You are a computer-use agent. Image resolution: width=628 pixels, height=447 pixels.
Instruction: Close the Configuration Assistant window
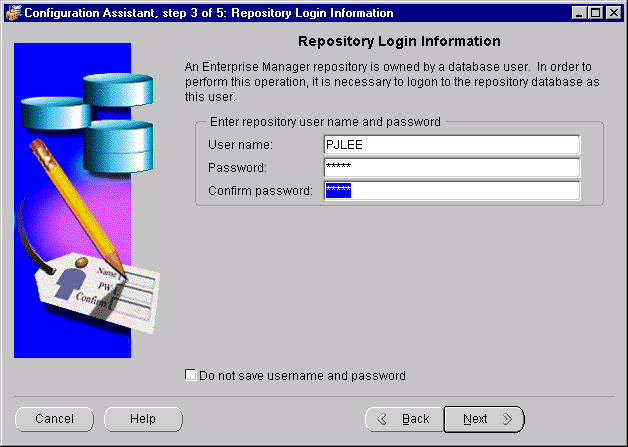tap(613, 13)
